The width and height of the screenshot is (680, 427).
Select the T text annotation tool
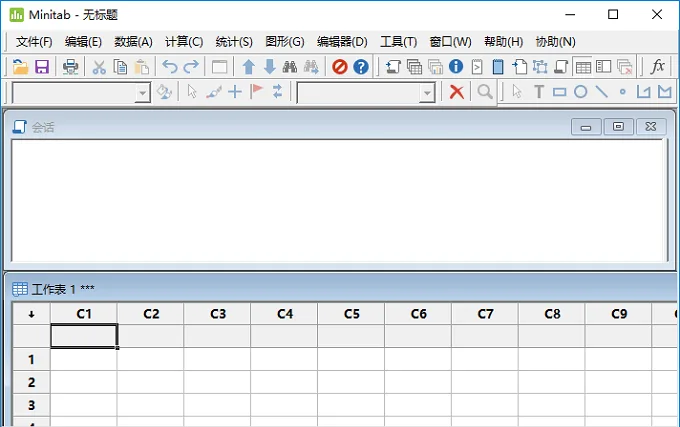[x=539, y=92]
